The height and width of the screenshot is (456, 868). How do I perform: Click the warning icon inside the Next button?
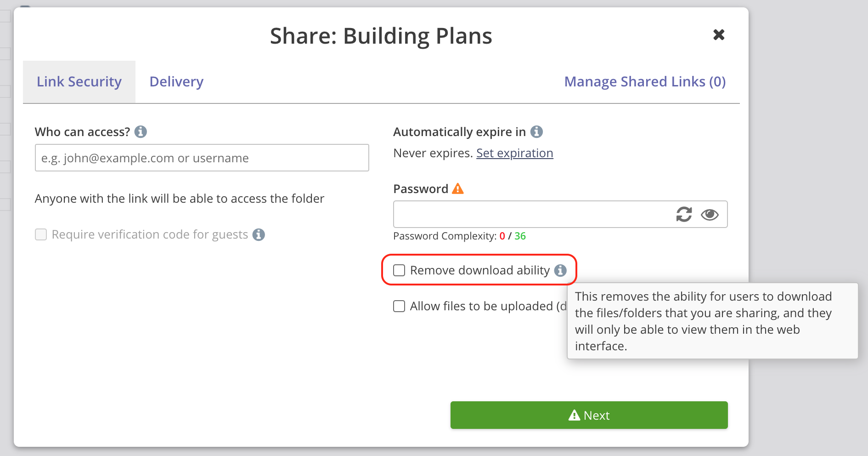[x=574, y=415]
